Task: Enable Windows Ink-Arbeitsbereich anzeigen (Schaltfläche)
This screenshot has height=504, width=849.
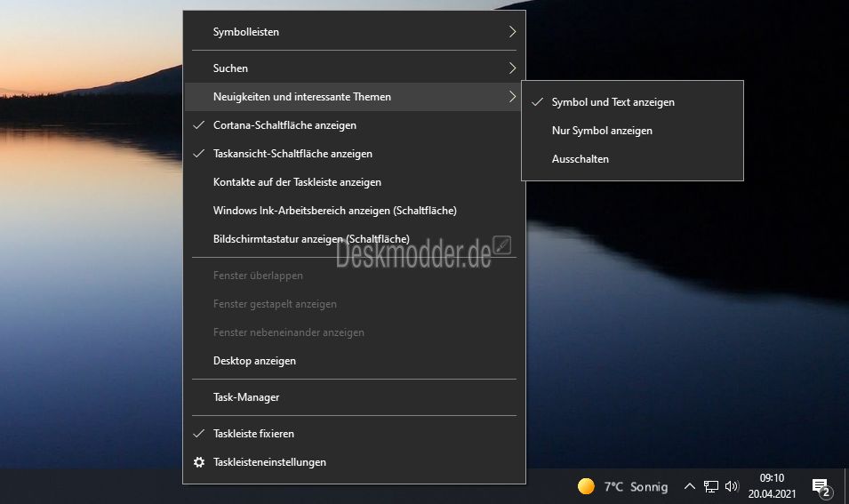Action: 354,211
